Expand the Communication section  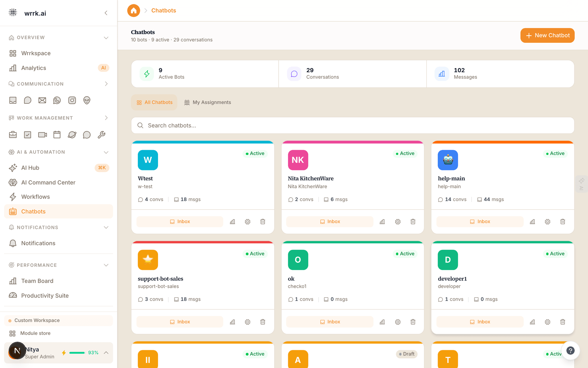pos(106,84)
